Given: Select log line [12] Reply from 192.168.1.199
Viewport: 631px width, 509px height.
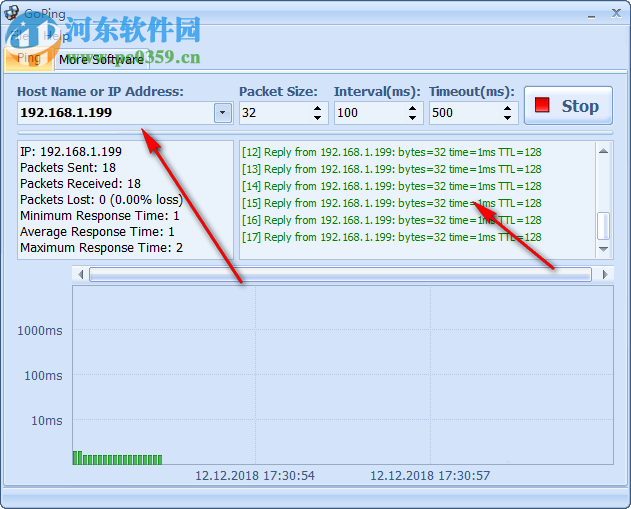Looking at the screenshot, I should tap(392, 152).
